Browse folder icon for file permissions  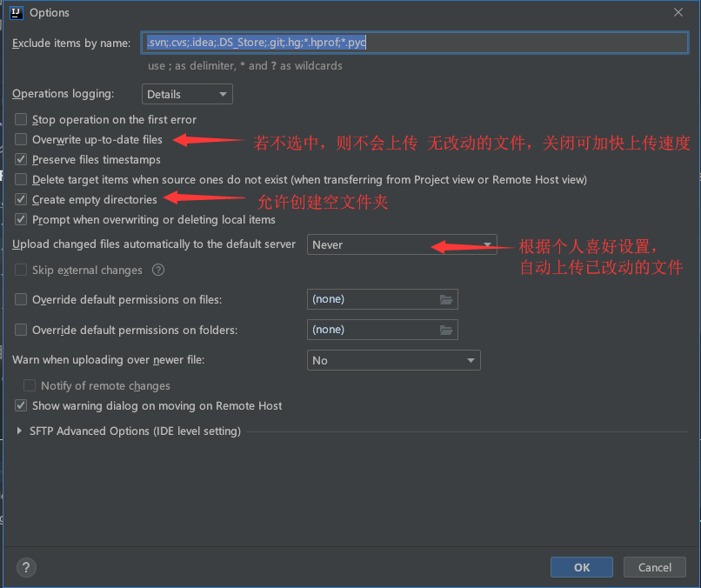pyautogui.click(x=445, y=299)
